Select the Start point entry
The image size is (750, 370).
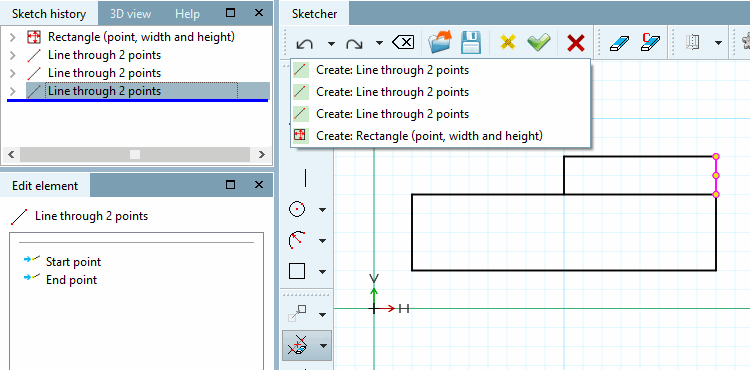(x=73, y=262)
